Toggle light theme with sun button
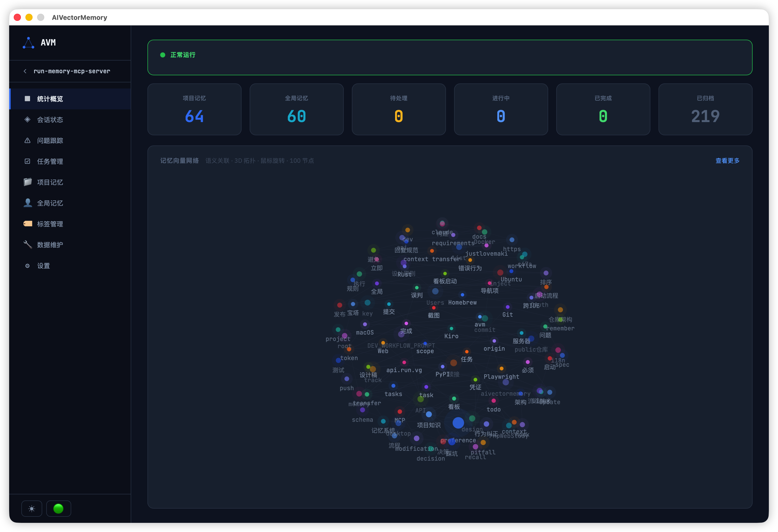Image resolution: width=778 pixels, height=532 pixels. 32,509
